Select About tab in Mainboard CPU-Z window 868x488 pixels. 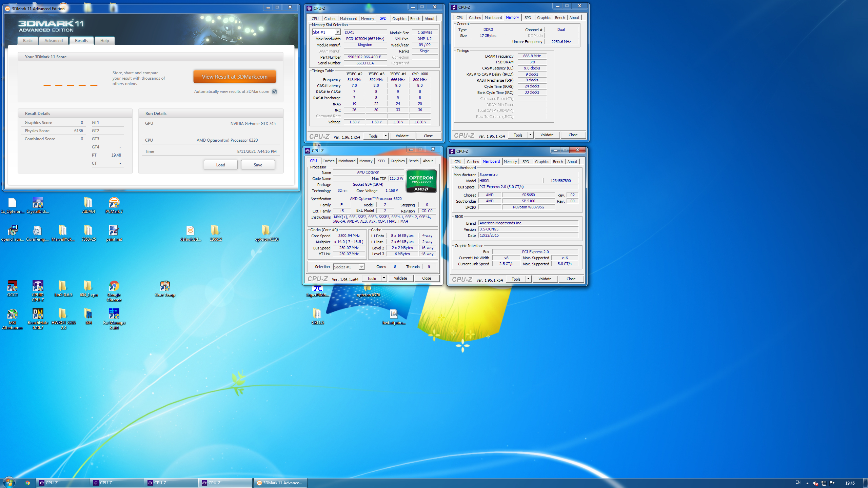pos(572,162)
